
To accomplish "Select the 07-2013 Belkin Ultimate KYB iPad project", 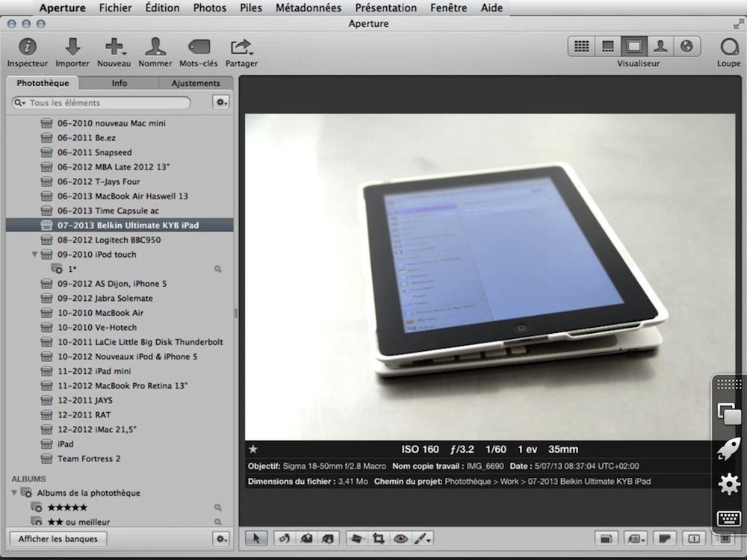I will click(120, 225).
